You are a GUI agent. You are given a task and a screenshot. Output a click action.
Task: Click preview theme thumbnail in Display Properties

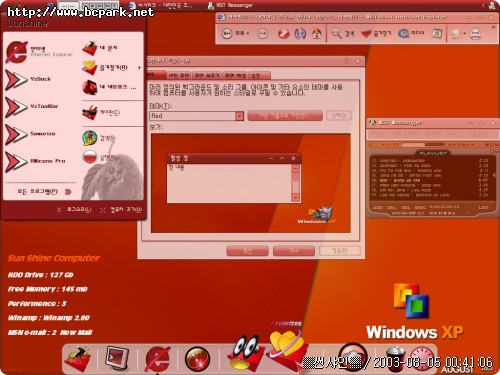(251, 183)
